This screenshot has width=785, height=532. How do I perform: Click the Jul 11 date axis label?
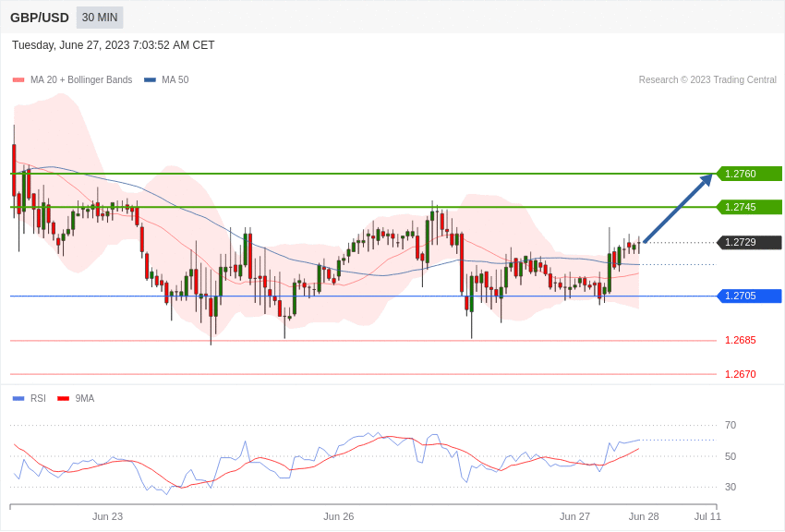707,516
